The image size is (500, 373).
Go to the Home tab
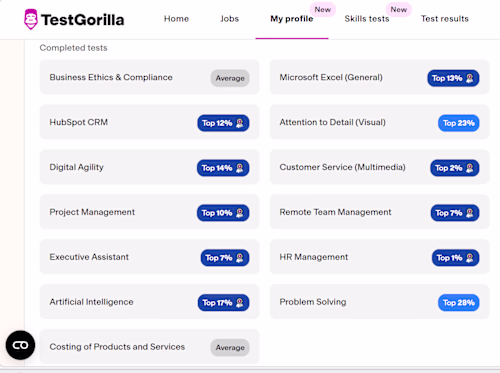(176, 19)
